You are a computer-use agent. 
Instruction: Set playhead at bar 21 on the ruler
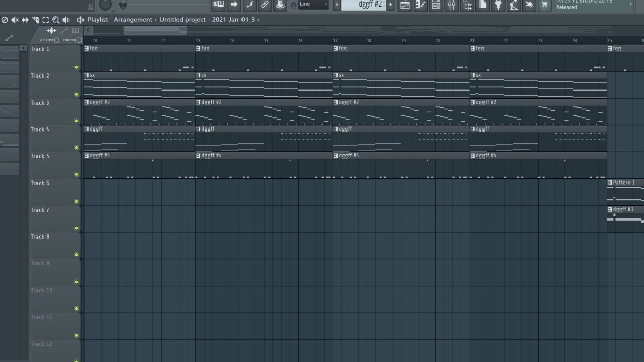click(x=472, y=40)
